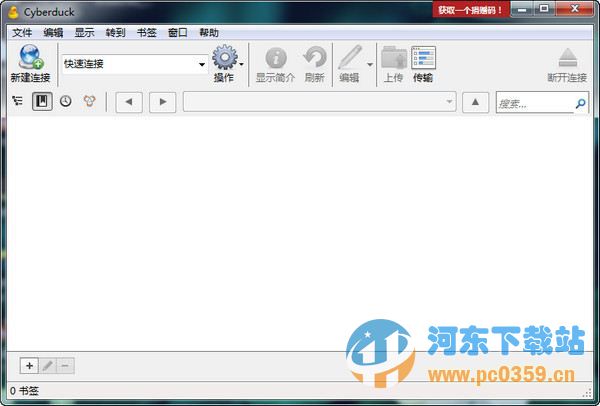Click the Cyberduck duck icon in the title bar

coord(13,12)
